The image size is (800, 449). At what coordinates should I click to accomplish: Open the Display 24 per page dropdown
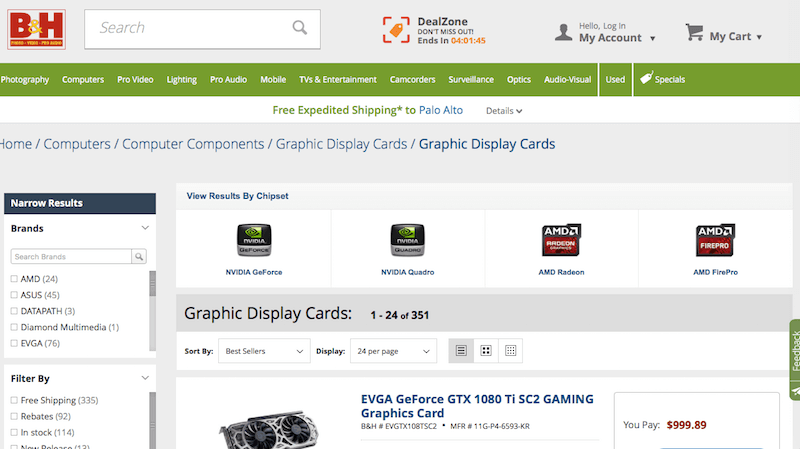pyautogui.click(x=393, y=351)
